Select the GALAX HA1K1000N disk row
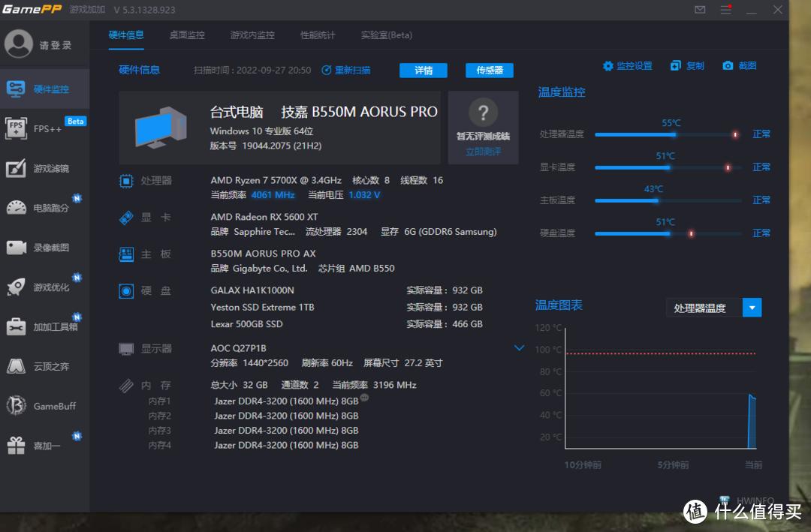The image size is (811, 532). (346, 290)
